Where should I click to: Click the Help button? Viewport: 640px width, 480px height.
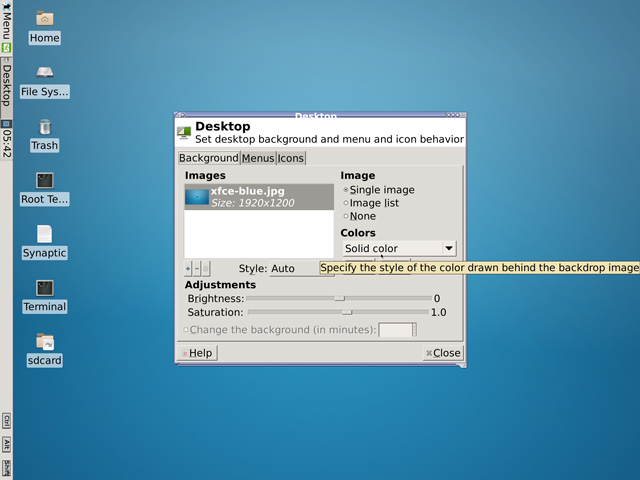197,353
